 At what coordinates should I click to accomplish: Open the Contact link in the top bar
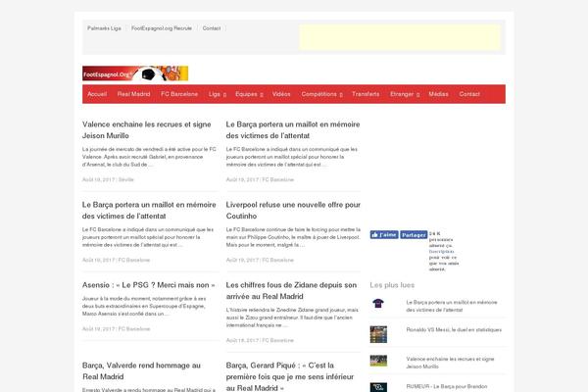[x=212, y=28]
